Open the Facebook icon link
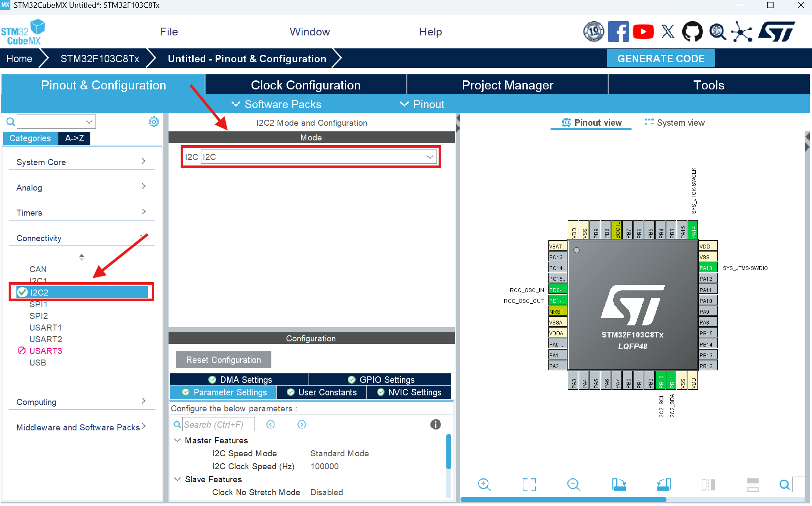The image size is (812, 506). (618, 32)
